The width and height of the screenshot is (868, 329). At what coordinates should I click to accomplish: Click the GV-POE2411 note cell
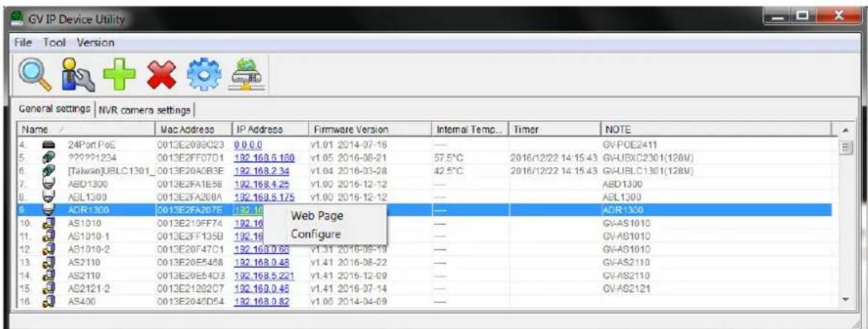[631, 144]
